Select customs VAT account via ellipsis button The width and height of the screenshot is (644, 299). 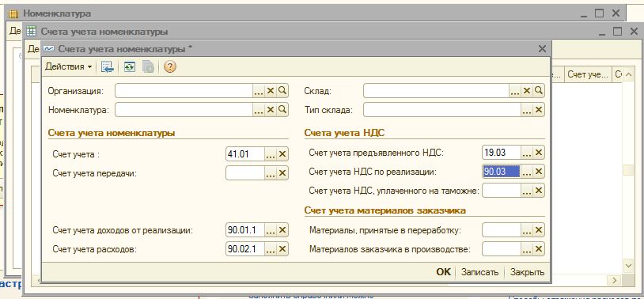pyautogui.click(x=527, y=191)
